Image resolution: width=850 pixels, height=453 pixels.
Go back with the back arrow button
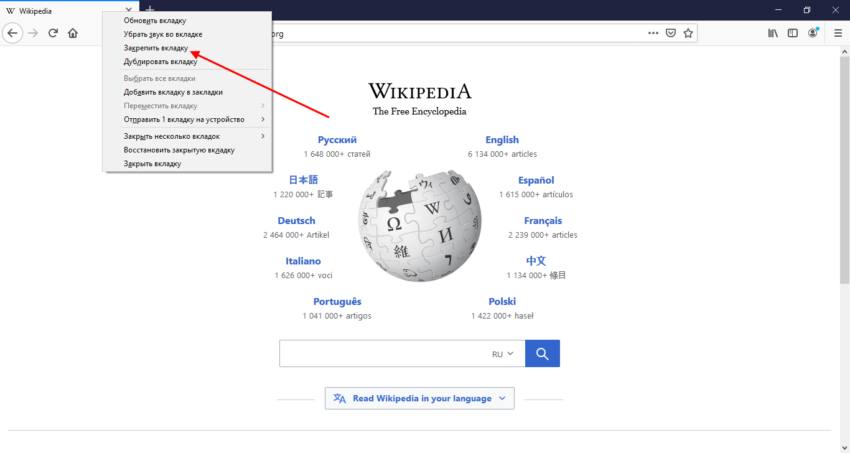[x=12, y=33]
